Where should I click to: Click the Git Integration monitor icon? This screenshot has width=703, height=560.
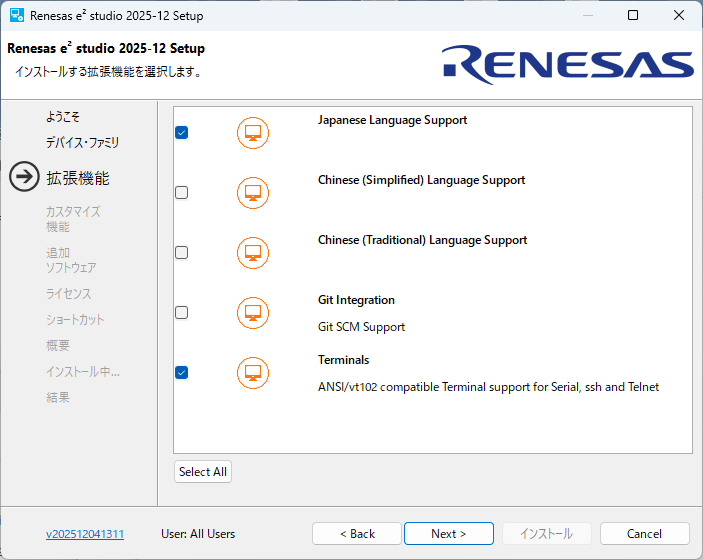[253, 313]
